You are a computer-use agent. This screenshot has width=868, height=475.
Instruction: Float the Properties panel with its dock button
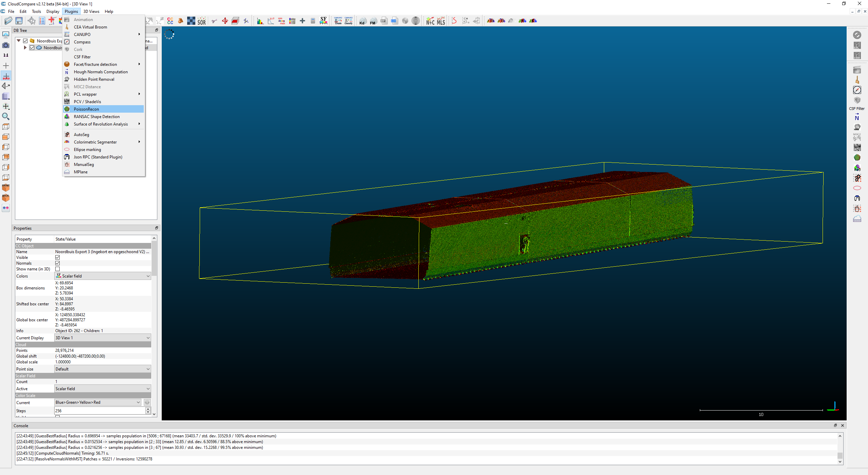click(x=157, y=228)
